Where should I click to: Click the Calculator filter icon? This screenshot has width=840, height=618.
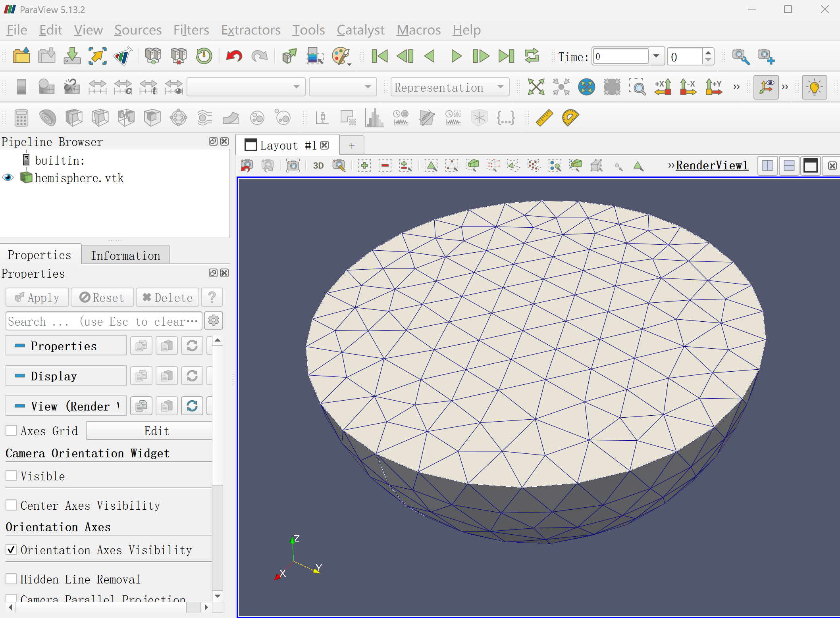coord(21,118)
